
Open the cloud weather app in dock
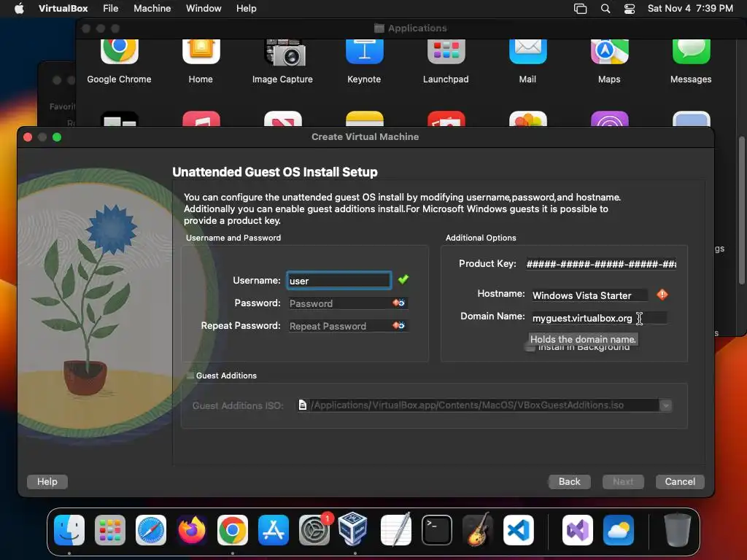point(619,530)
